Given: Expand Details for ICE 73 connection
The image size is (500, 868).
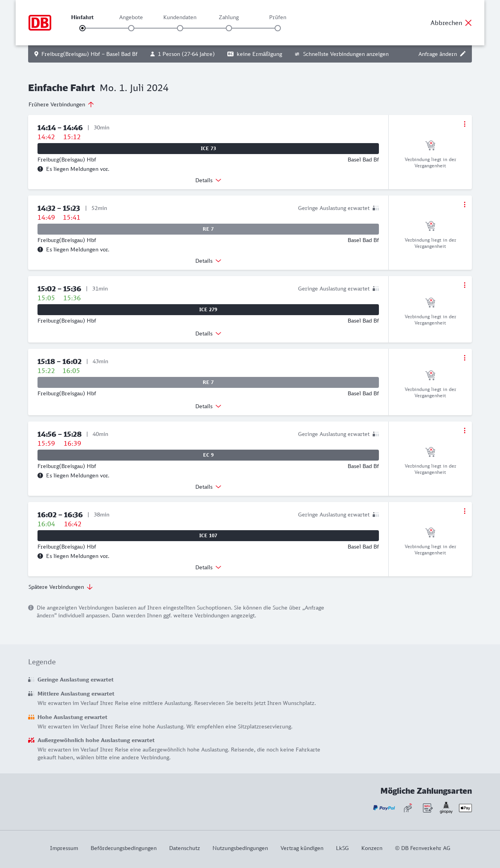Looking at the screenshot, I should (x=208, y=180).
